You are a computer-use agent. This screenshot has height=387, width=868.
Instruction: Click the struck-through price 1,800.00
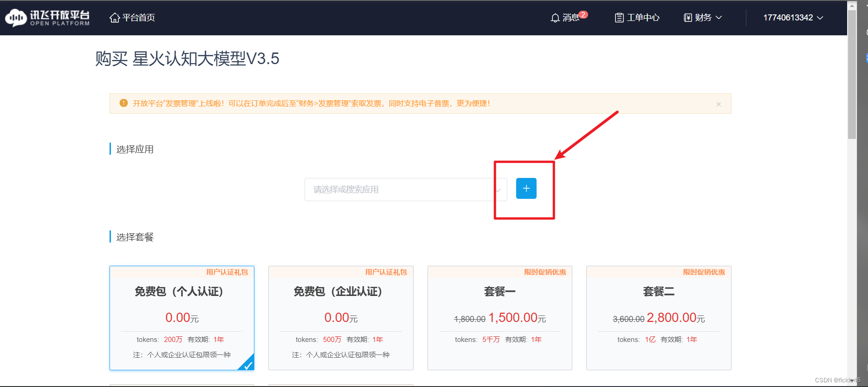[470, 319]
